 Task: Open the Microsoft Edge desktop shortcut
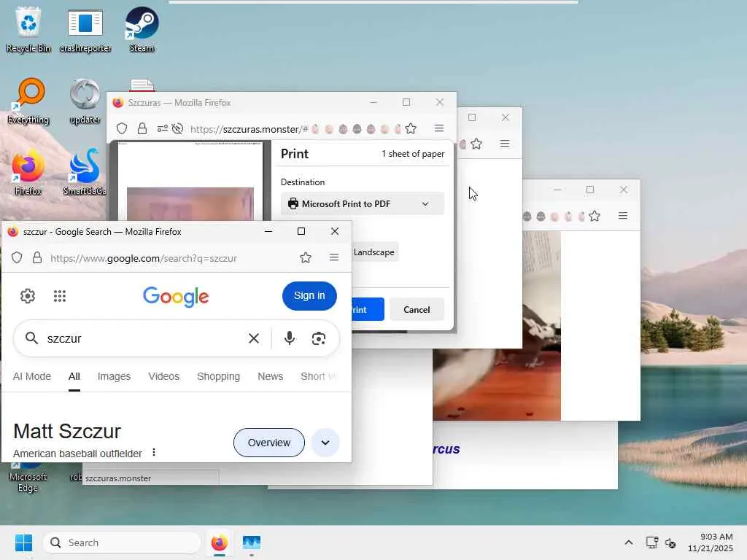[28, 476]
